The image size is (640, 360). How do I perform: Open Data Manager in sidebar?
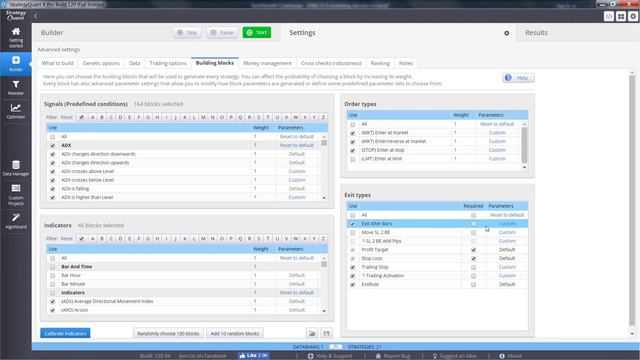pyautogui.click(x=16, y=168)
